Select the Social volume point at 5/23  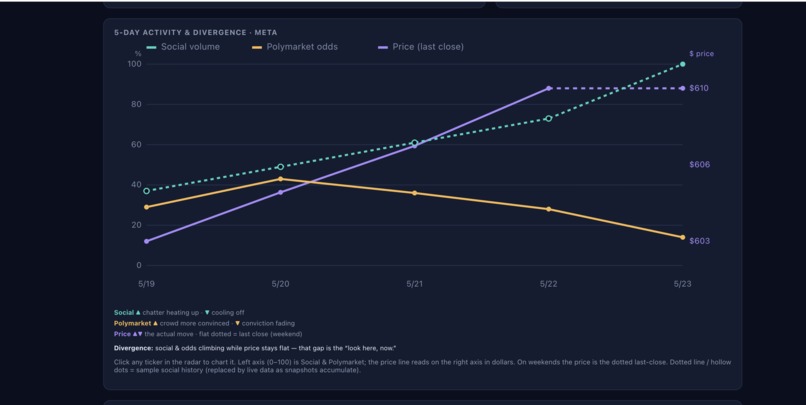tap(683, 64)
